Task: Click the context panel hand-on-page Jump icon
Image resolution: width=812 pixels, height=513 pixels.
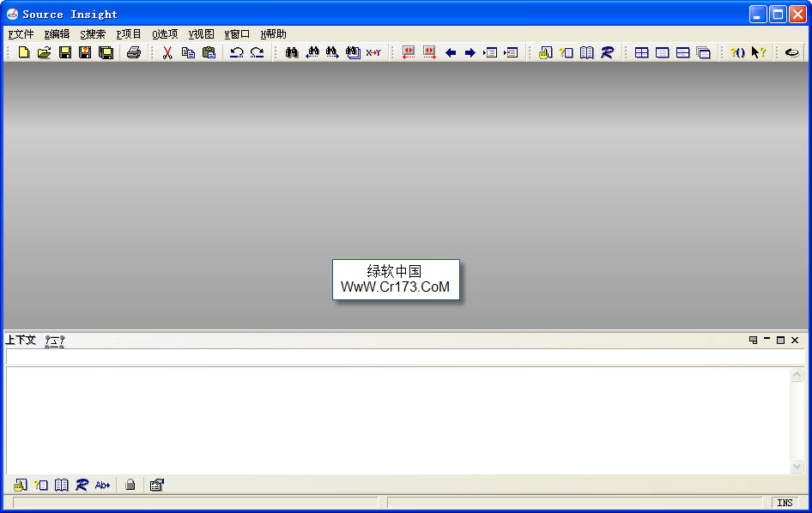Action: [21, 485]
